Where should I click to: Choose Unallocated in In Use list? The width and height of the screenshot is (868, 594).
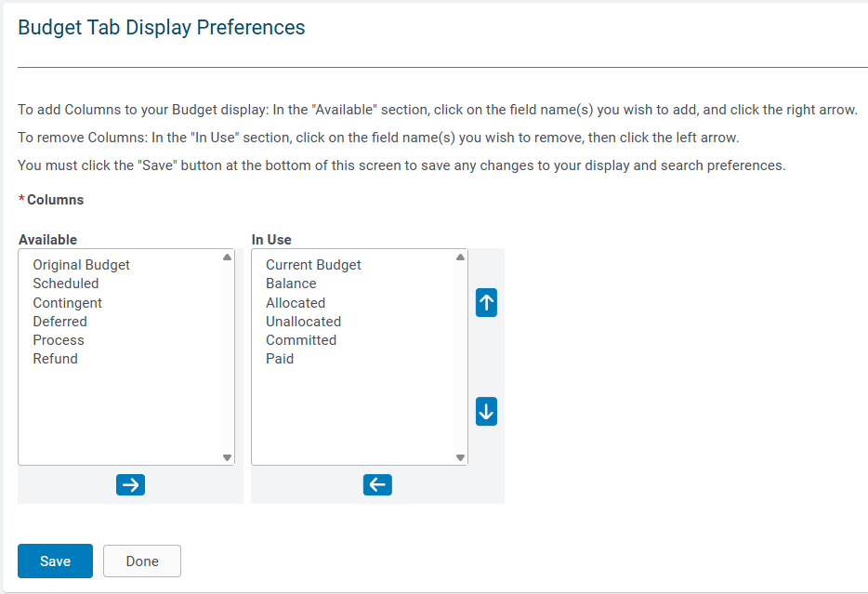point(303,322)
